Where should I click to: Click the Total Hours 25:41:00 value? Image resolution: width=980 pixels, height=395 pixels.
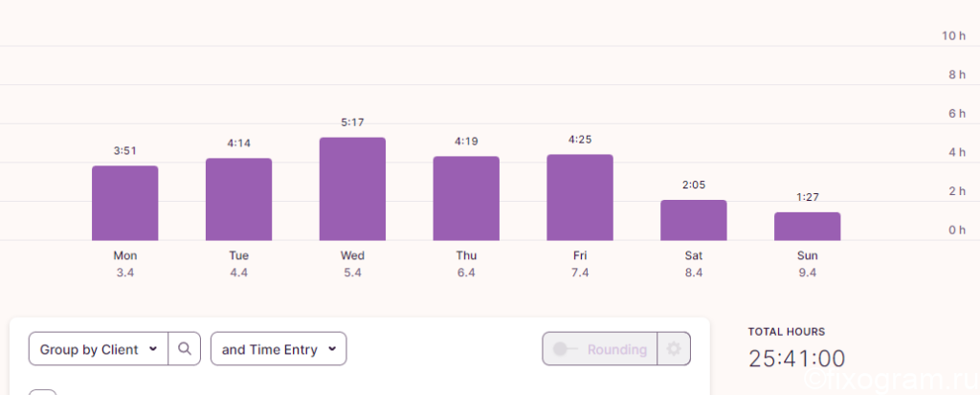(797, 359)
